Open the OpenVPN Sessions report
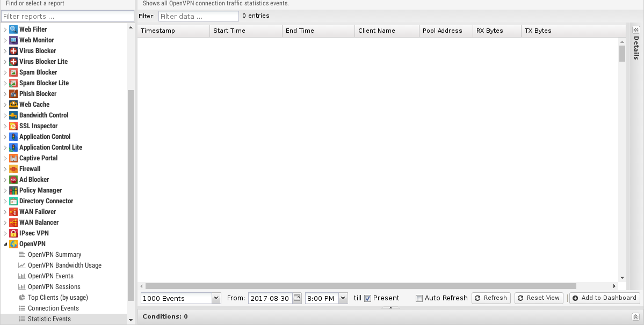 click(x=54, y=287)
